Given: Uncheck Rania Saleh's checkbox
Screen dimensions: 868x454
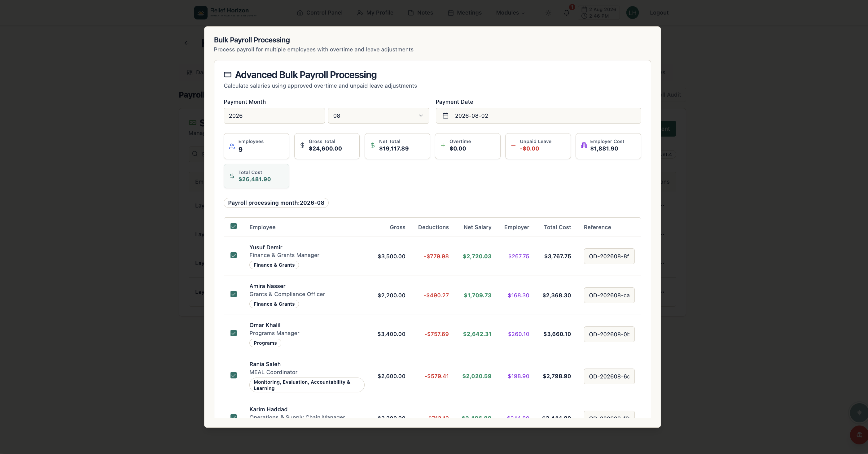Looking at the screenshot, I should 234,375.
